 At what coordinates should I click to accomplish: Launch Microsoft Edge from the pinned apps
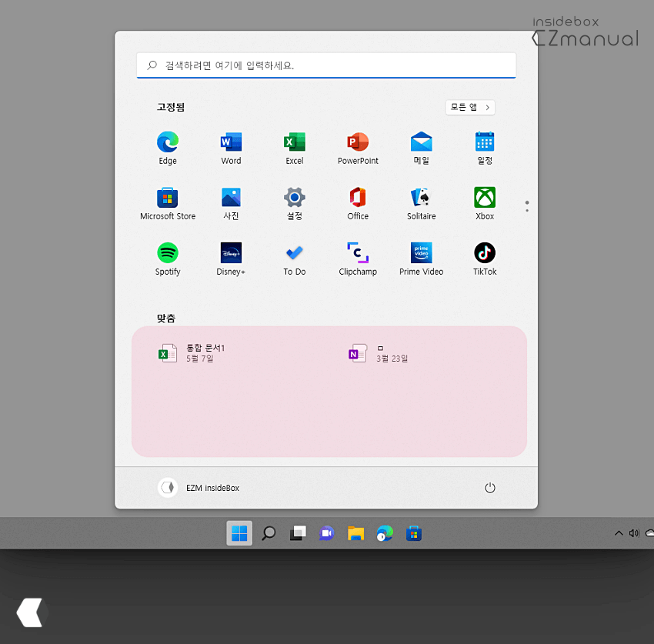167,142
